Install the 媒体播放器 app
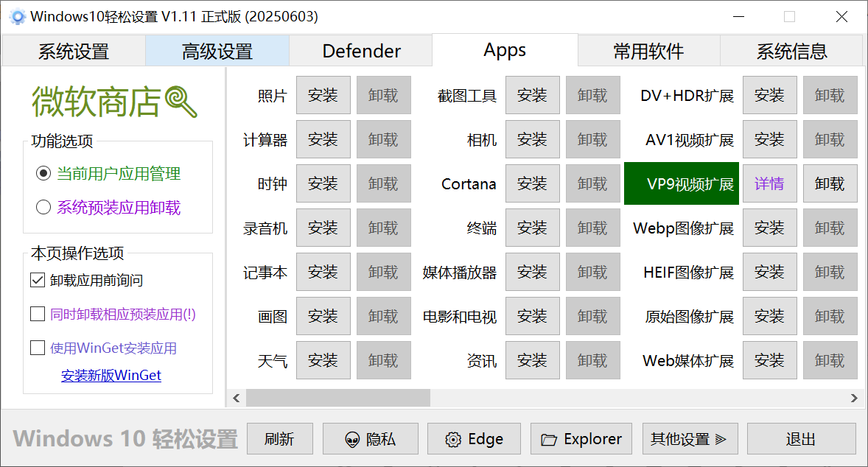Viewport: 868px width, 467px height. point(533,273)
